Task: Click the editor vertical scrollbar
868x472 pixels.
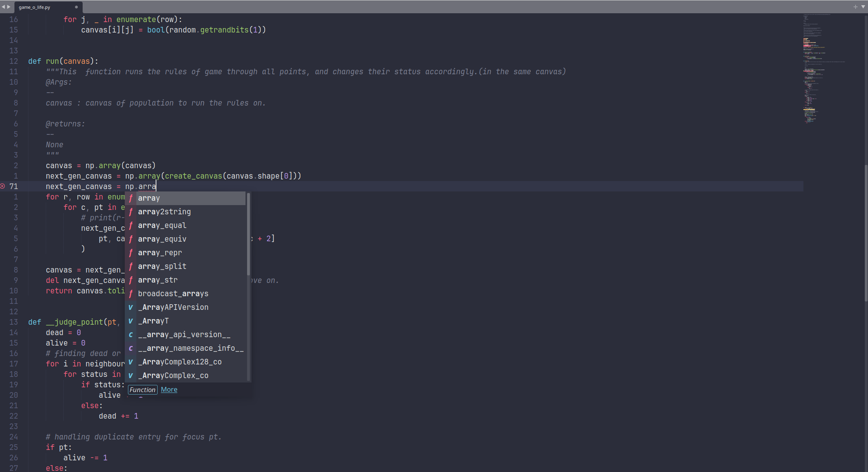Action: point(866,233)
